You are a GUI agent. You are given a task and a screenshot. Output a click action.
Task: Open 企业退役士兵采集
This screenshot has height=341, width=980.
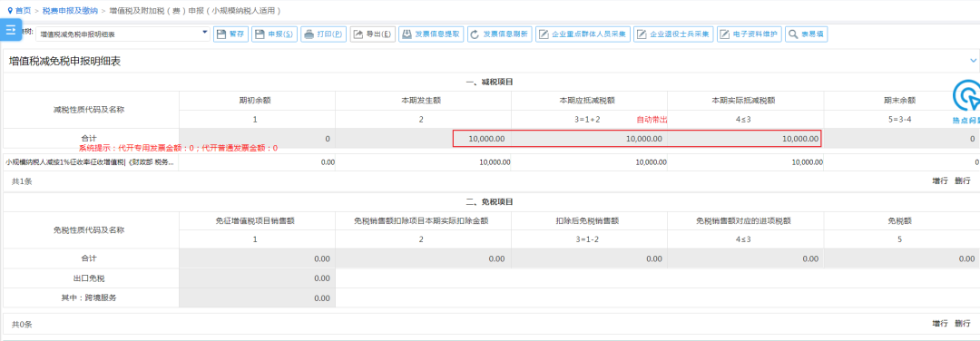pos(673,34)
